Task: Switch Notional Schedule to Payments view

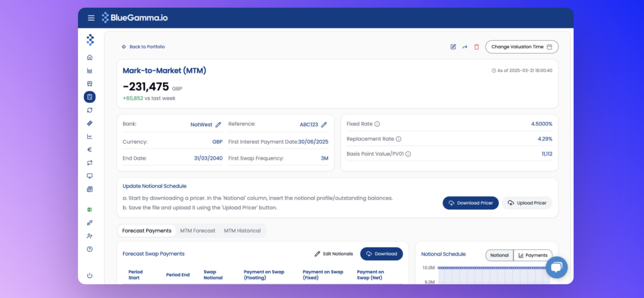Action: coord(533,255)
